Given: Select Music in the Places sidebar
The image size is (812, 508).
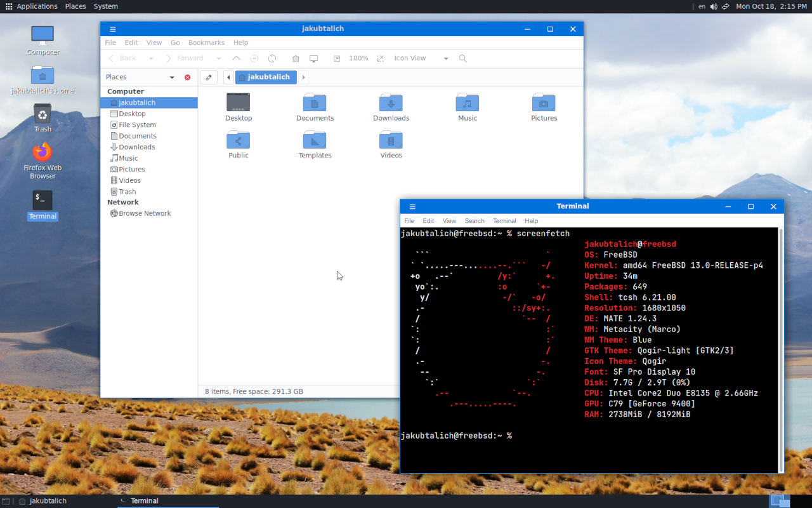Looking at the screenshot, I should [149, 158].
